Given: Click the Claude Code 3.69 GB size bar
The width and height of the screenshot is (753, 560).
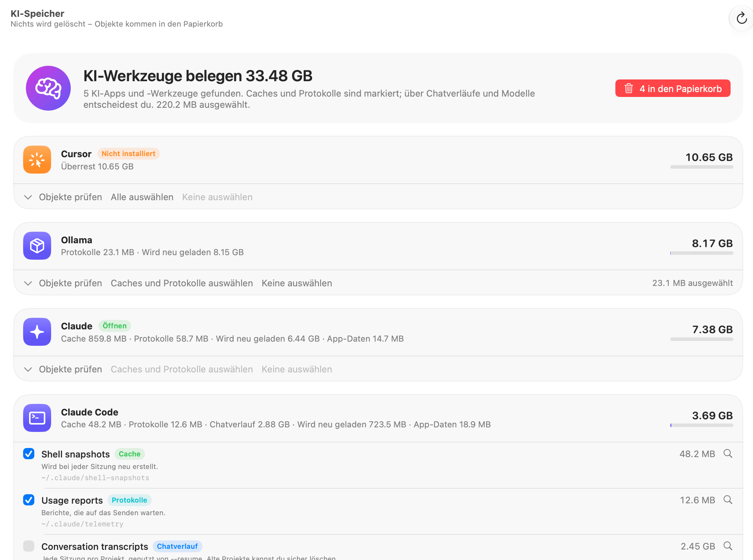Looking at the screenshot, I should tap(702, 425).
